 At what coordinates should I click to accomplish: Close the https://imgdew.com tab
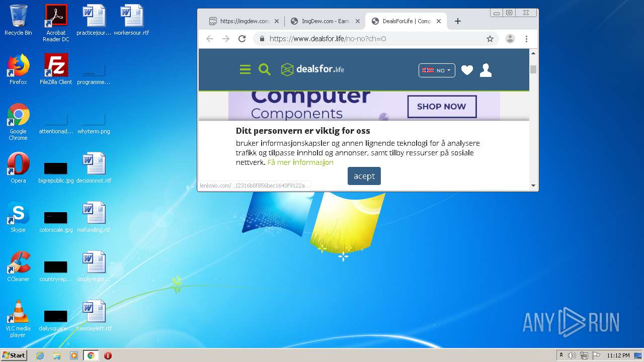click(x=276, y=21)
